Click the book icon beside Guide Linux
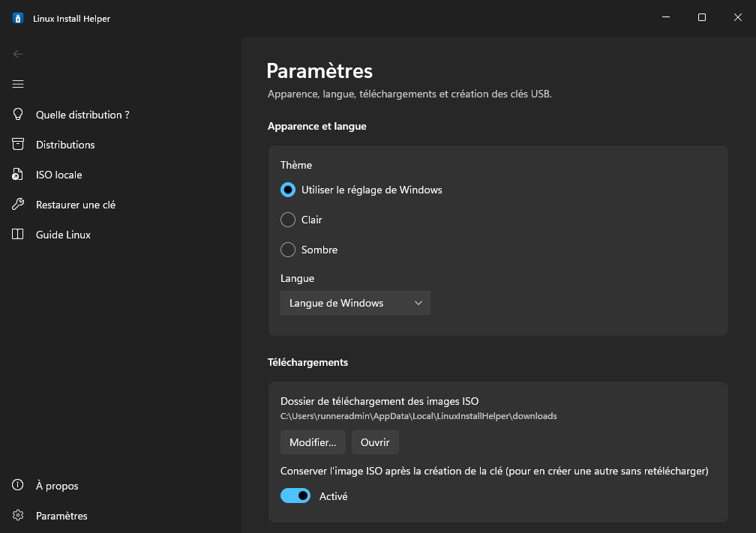 coord(18,234)
